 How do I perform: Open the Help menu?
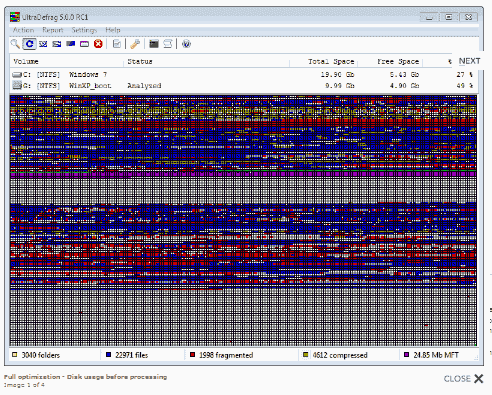pyautogui.click(x=113, y=30)
